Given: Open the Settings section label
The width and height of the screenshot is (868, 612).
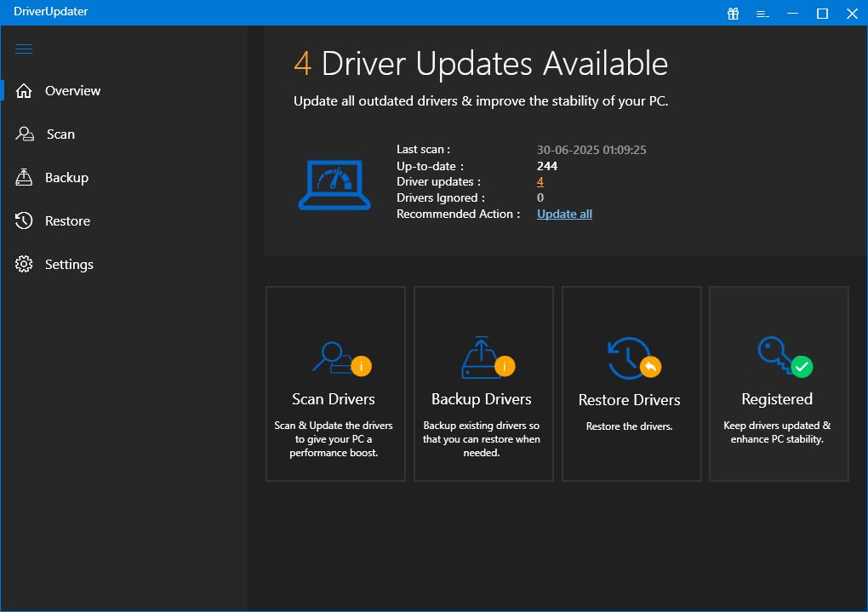Looking at the screenshot, I should pos(69,265).
